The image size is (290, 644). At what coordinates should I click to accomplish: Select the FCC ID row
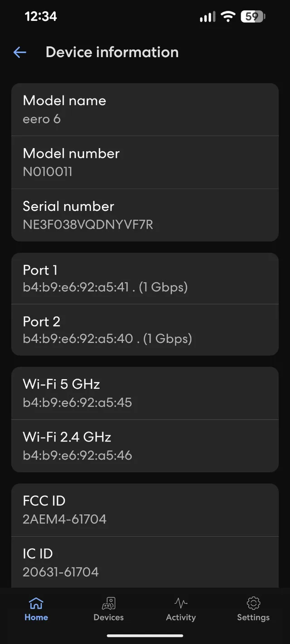coord(145,509)
